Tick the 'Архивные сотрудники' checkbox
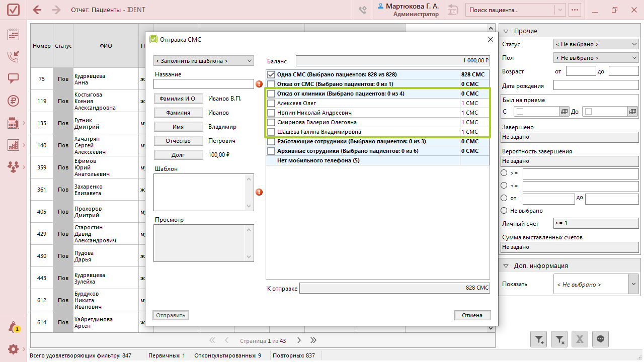This screenshot has width=644, height=362. (271, 151)
